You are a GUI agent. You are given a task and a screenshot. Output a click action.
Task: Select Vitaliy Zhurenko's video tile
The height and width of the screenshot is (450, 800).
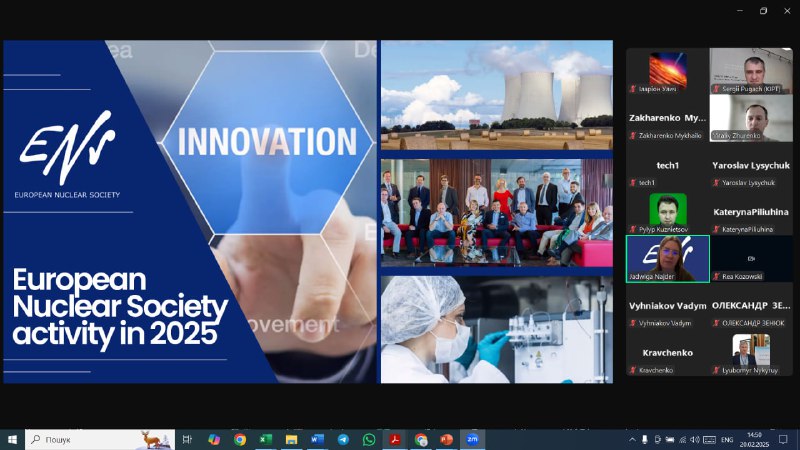click(751, 118)
